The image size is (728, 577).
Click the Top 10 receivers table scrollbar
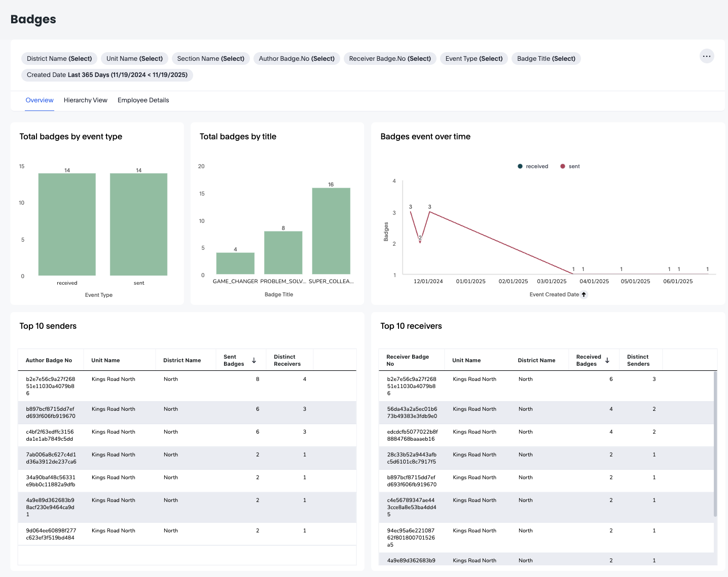tap(715, 443)
